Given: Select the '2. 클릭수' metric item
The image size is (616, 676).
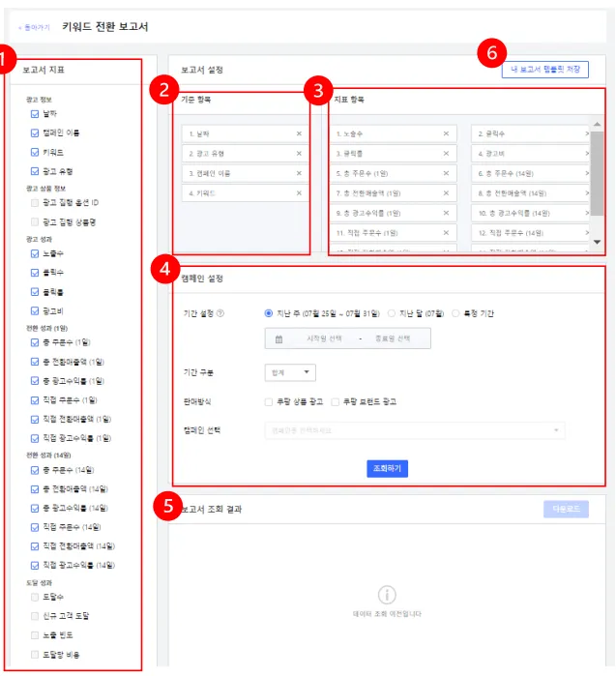Looking at the screenshot, I should 530,133.
